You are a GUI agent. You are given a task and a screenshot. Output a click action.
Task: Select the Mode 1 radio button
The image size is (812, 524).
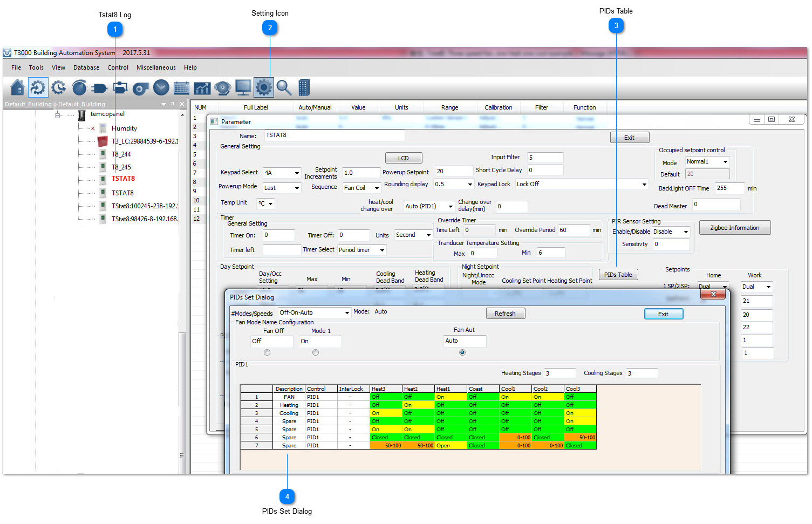[316, 352]
